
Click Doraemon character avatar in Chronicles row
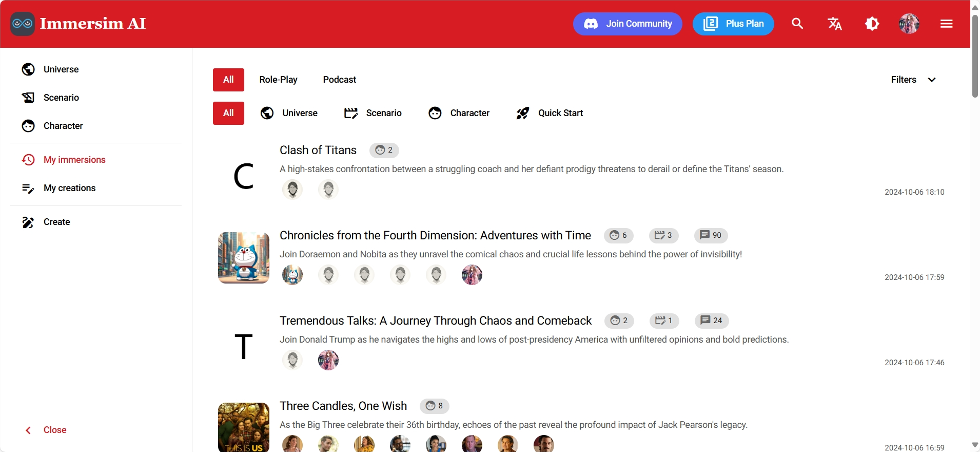(x=292, y=275)
